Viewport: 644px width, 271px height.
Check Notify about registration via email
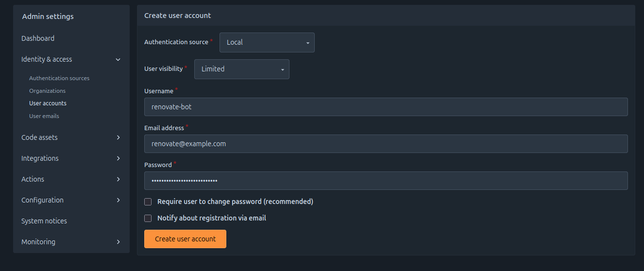[148, 218]
